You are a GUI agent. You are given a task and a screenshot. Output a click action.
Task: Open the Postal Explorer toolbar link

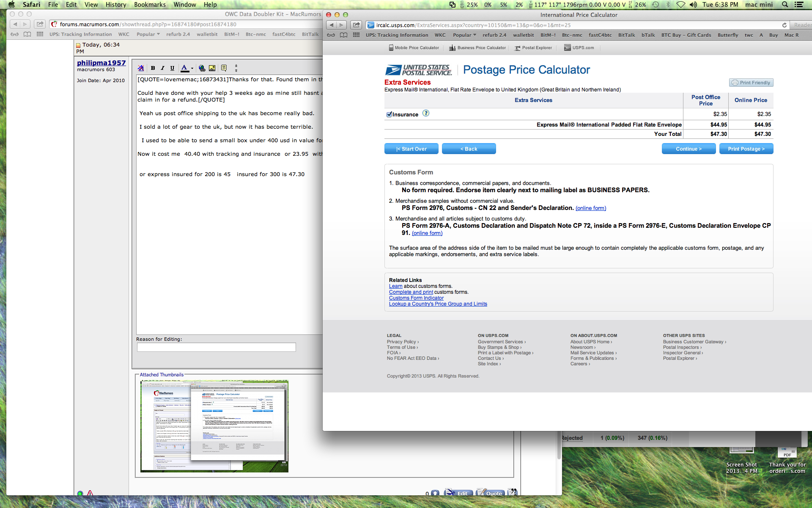[x=533, y=48]
